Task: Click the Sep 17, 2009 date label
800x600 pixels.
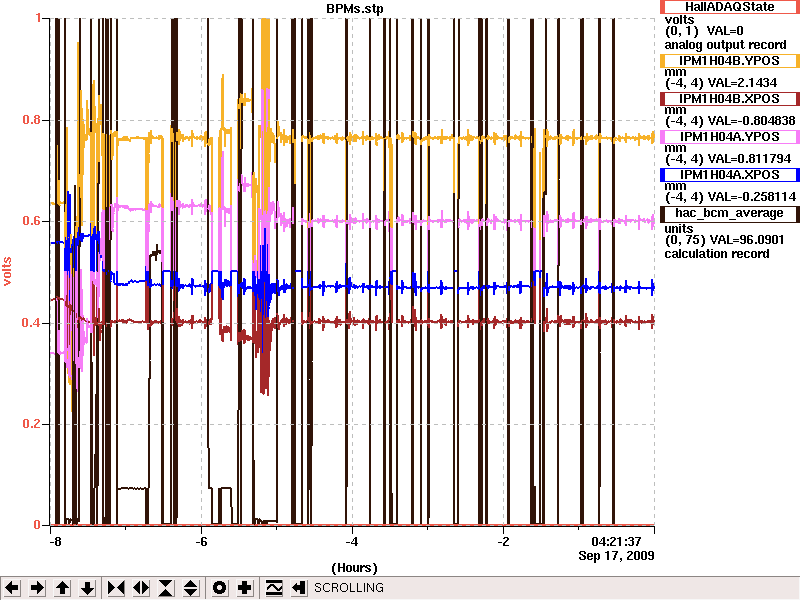Action: click(x=616, y=556)
